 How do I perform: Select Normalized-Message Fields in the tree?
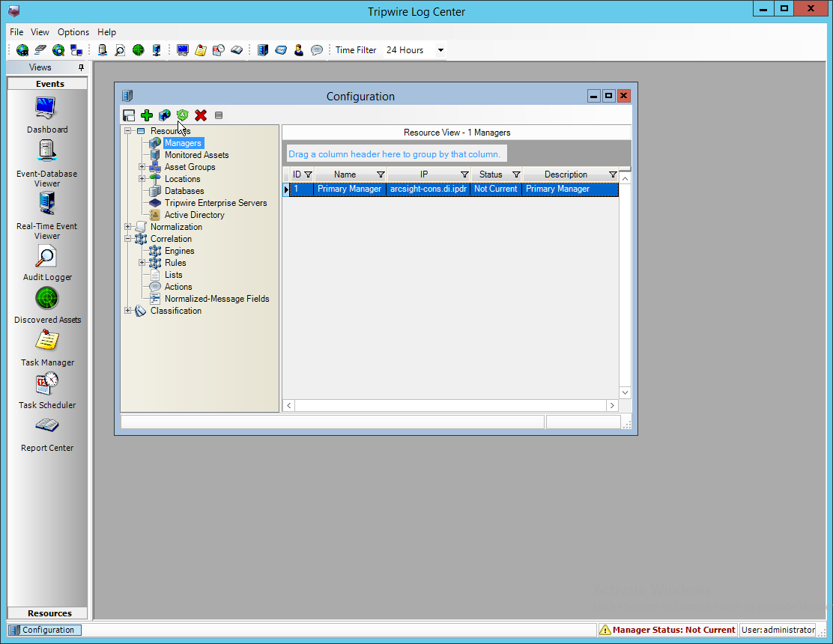pyautogui.click(x=216, y=299)
